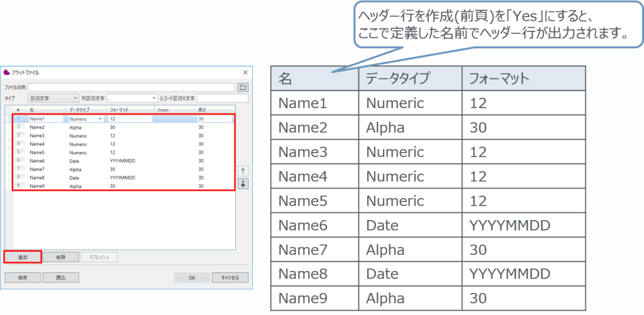
Task: Click the browse folder icon beside file example
Action: coord(243,87)
